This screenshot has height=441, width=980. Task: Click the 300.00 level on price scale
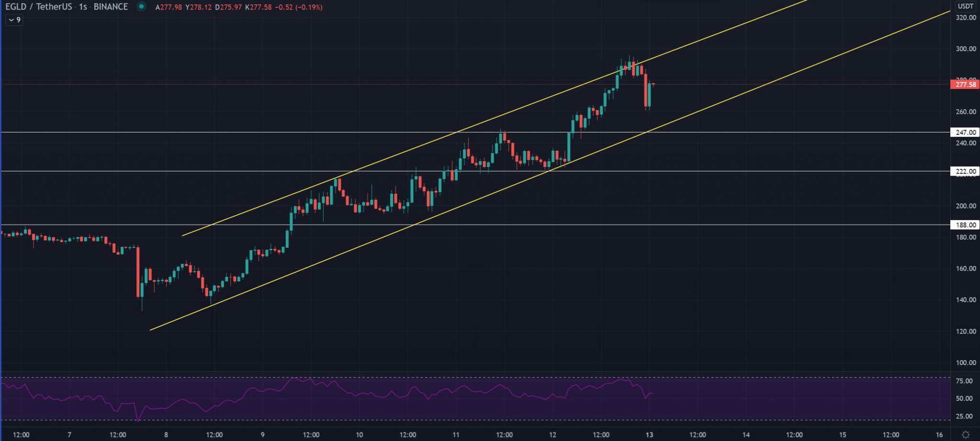[965, 49]
